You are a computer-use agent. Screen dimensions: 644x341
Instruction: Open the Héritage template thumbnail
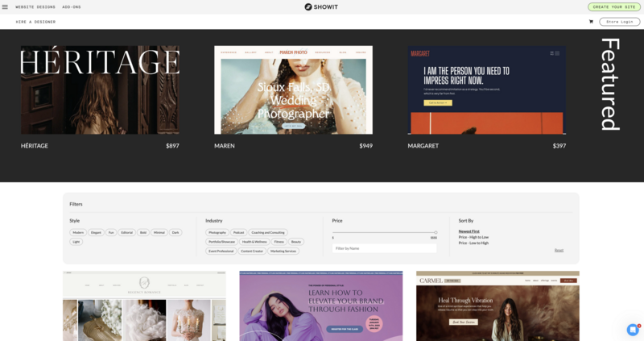100,89
